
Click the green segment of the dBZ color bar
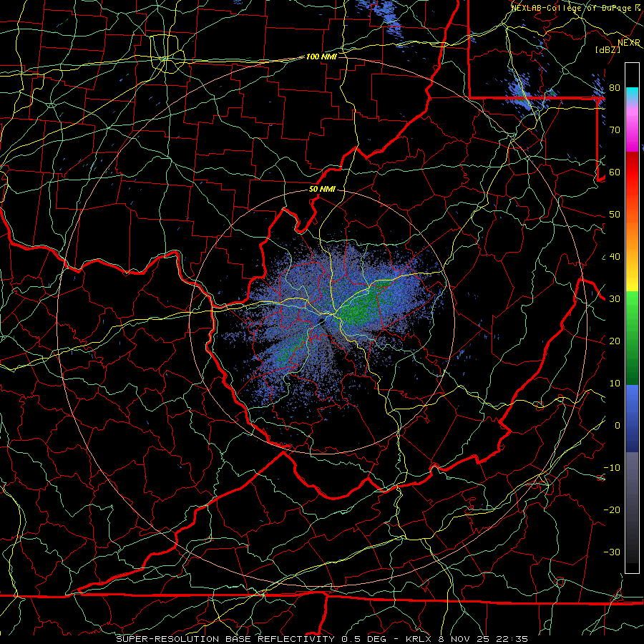tap(632, 338)
